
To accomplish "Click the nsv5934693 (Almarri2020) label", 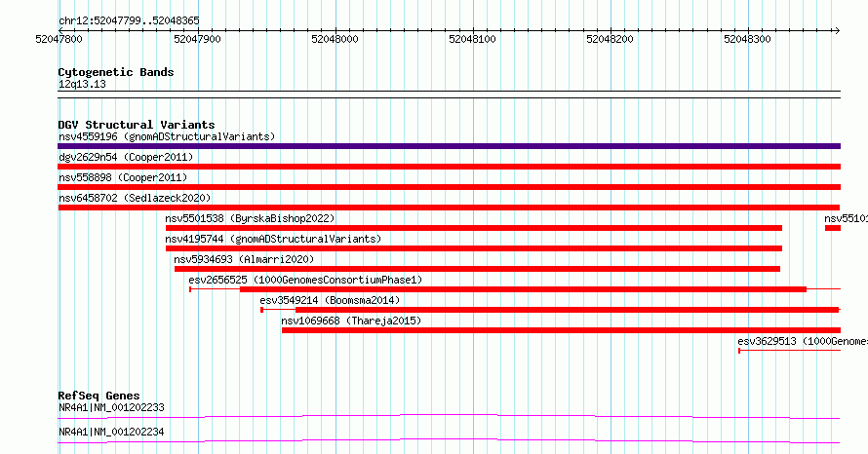I will (x=244, y=259).
